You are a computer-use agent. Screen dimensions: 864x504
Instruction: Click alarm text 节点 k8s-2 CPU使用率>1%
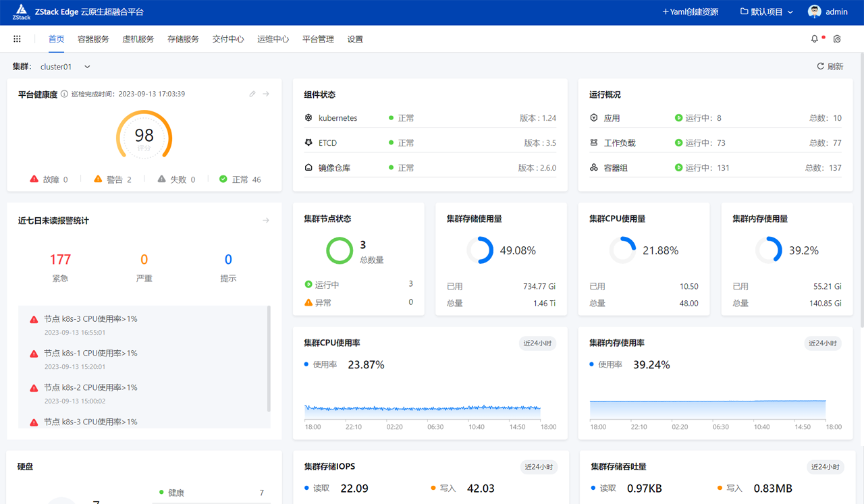[90, 387]
